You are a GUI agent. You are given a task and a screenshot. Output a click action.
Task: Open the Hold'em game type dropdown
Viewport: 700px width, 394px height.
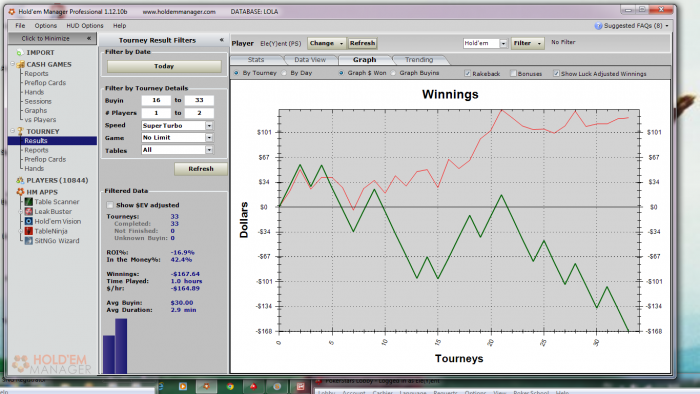(x=503, y=43)
